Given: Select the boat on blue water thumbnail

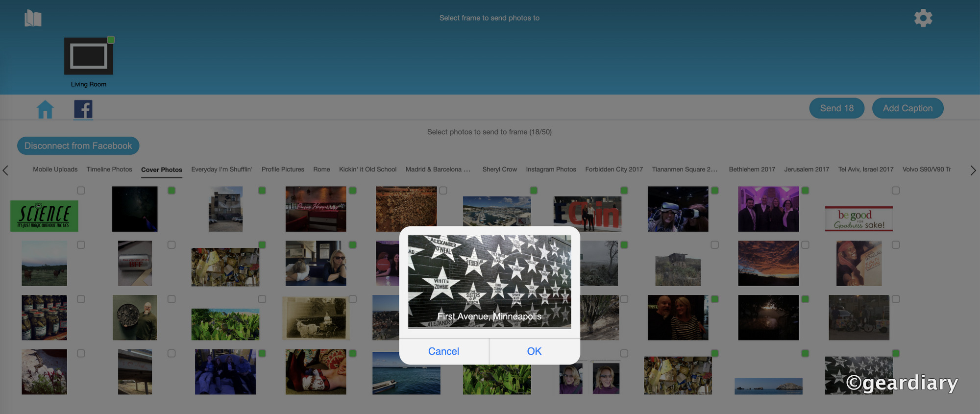Looking at the screenshot, I should coord(406,373).
